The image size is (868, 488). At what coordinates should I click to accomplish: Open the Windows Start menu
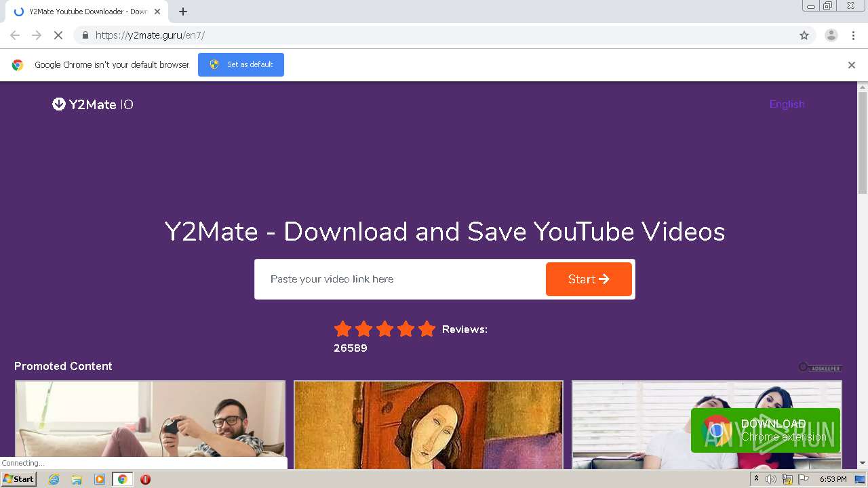click(19, 479)
